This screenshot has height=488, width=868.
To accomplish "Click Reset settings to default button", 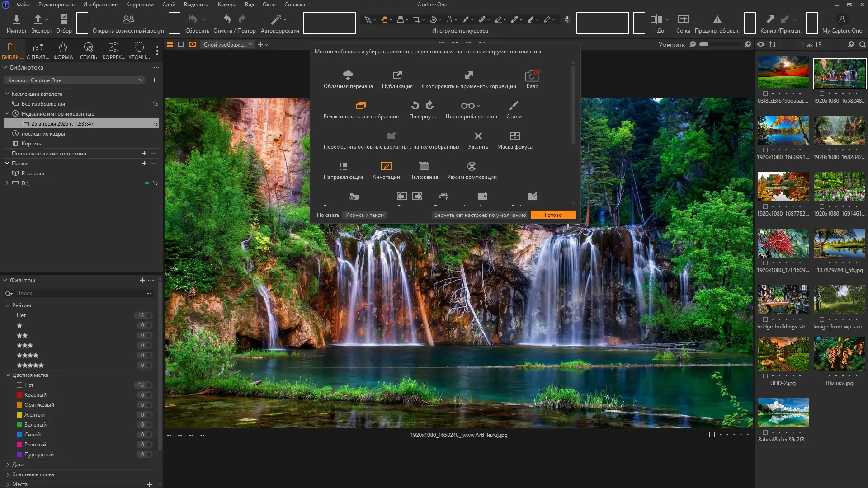I will (480, 215).
